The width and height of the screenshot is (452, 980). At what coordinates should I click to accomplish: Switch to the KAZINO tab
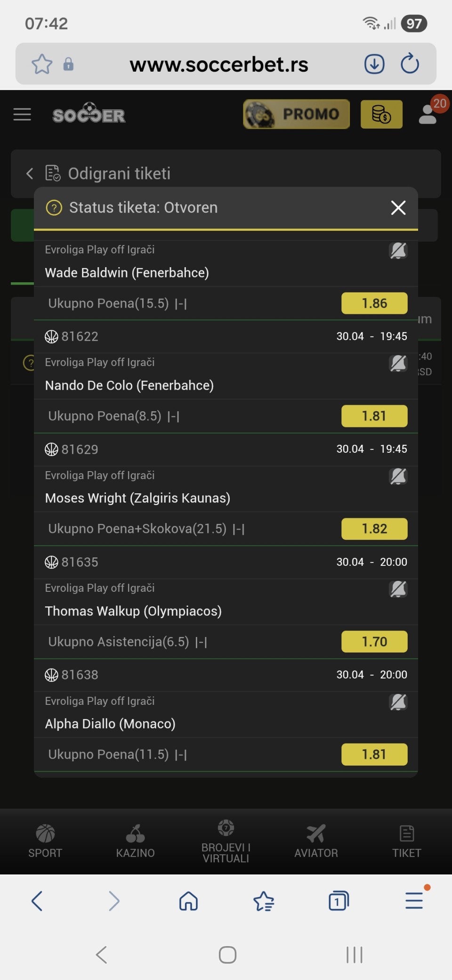[135, 841]
